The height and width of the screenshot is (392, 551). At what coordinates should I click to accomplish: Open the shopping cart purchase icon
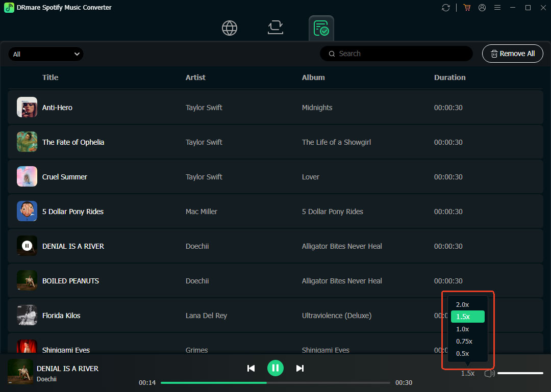467,8
